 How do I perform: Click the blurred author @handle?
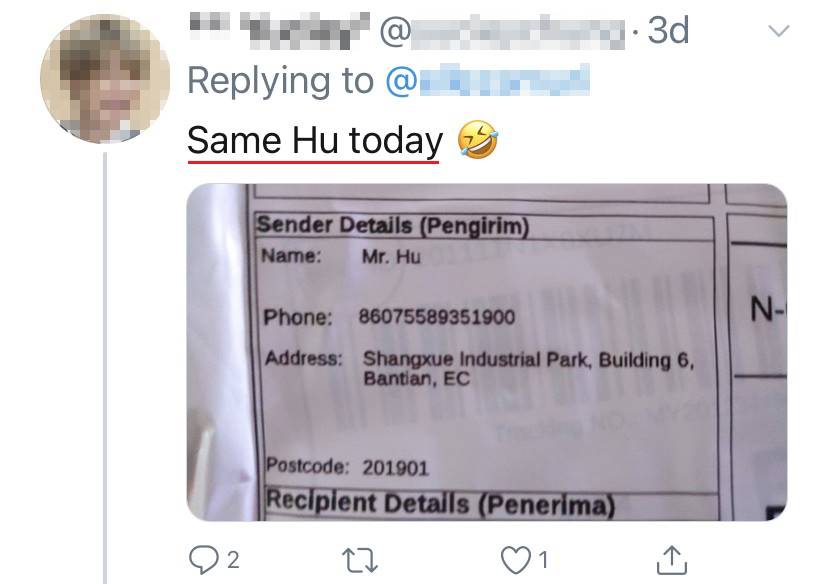tap(502, 31)
